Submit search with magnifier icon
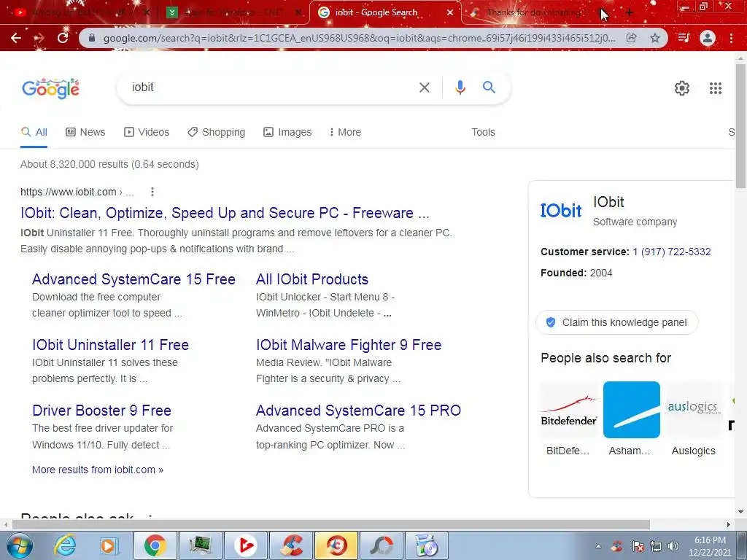 (x=489, y=87)
